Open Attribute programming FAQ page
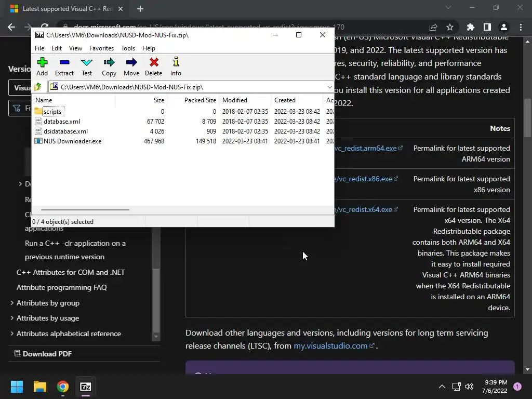532x399 pixels. 62,287
